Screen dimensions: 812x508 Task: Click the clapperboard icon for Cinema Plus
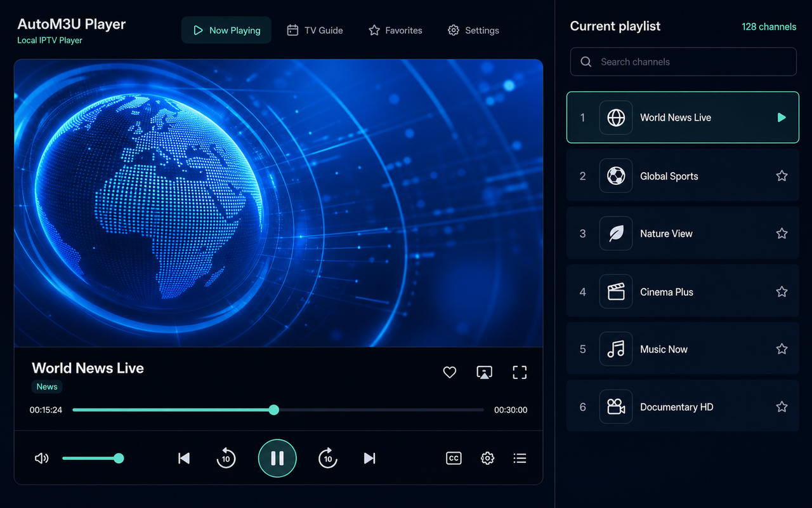click(616, 291)
